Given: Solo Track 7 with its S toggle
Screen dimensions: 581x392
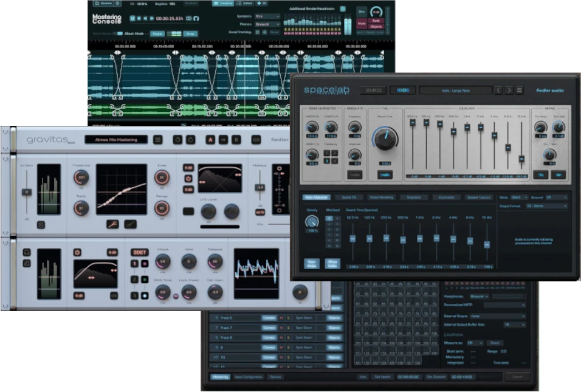Looking at the screenshot, I should (x=289, y=328).
